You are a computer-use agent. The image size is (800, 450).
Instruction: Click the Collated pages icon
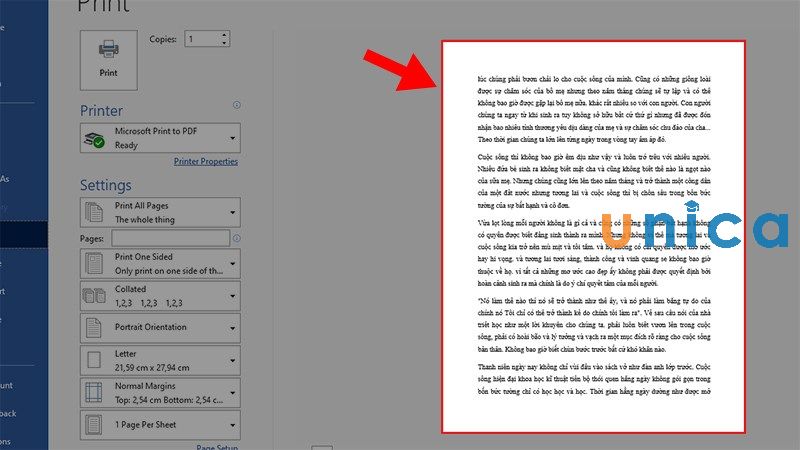pyautogui.click(x=95, y=294)
